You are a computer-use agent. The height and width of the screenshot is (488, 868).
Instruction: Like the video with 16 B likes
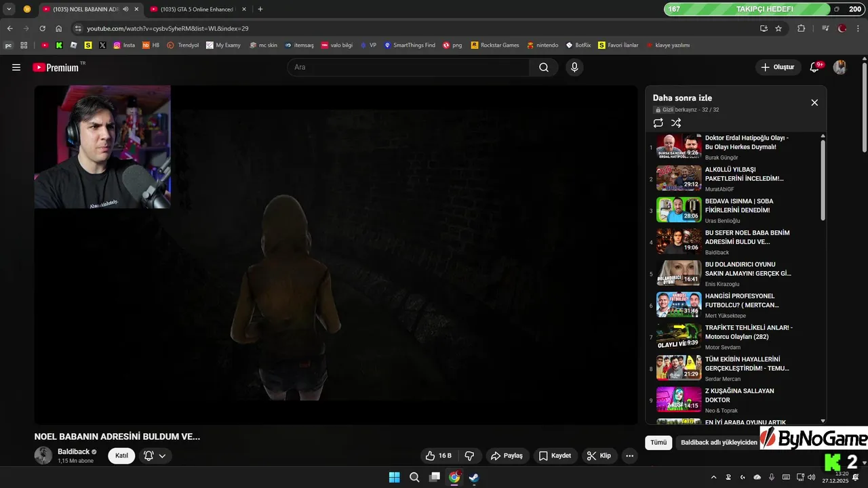[438, 455]
